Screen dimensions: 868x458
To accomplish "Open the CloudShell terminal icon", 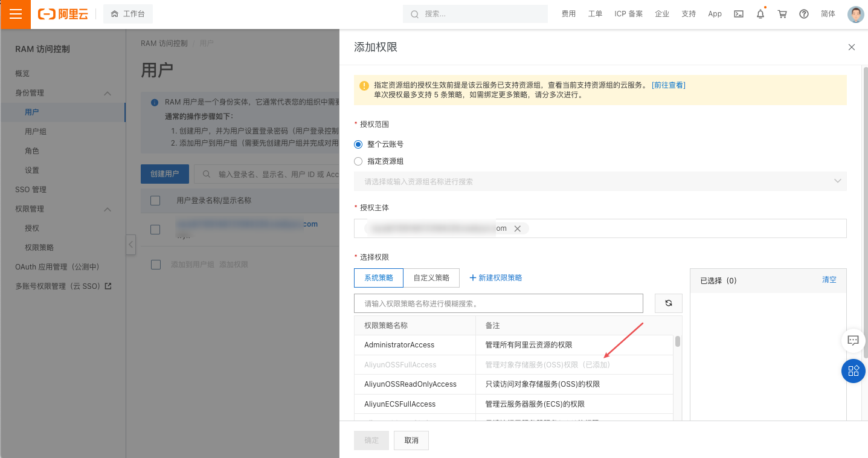I will click(x=738, y=13).
